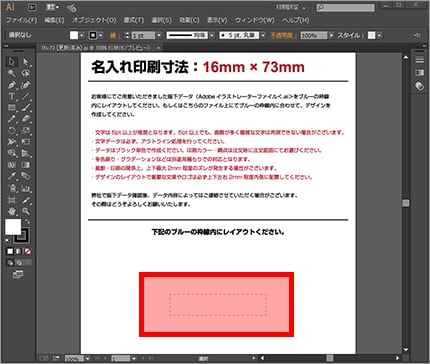The width and height of the screenshot is (430, 364).
Task: Select the Free Transform tool
Action: [26, 142]
